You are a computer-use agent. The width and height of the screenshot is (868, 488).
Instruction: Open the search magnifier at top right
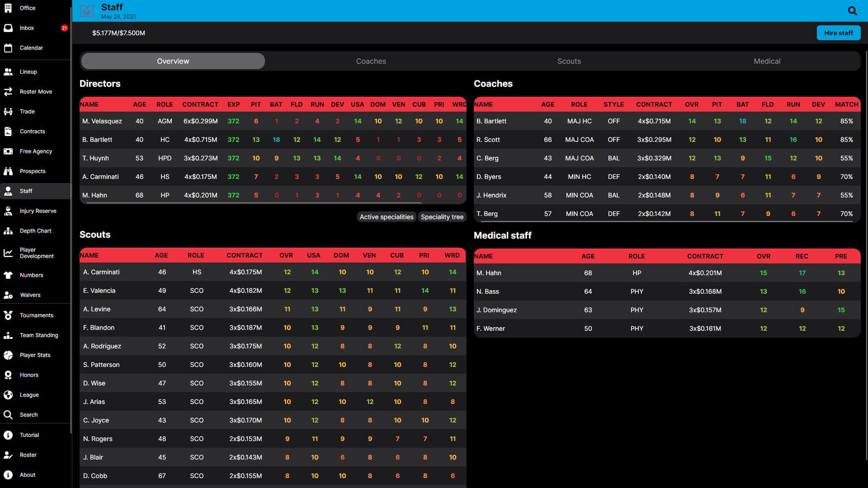tap(852, 10)
